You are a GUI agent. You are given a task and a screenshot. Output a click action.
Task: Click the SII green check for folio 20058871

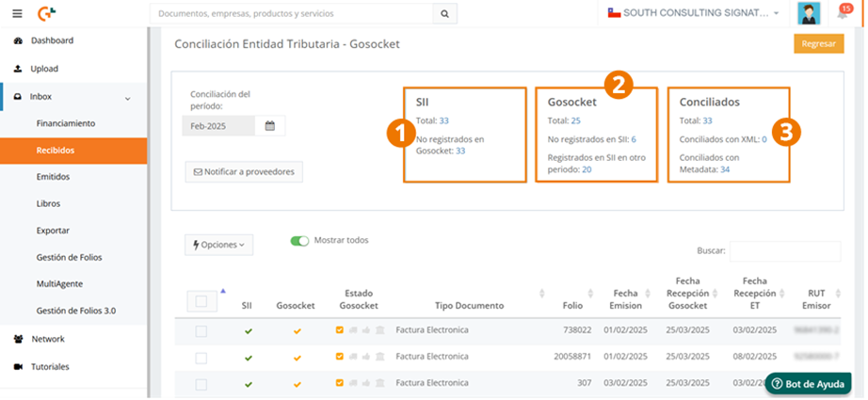[248, 358]
